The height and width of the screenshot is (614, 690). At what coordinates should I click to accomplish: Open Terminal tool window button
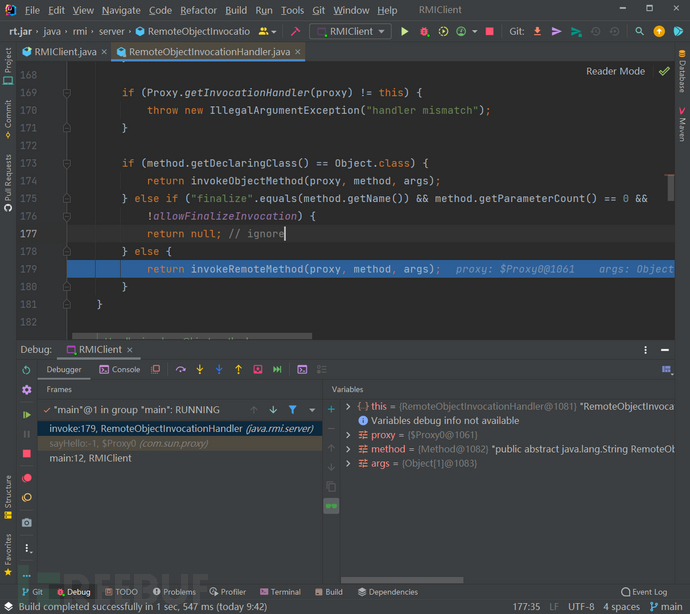(280, 592)
